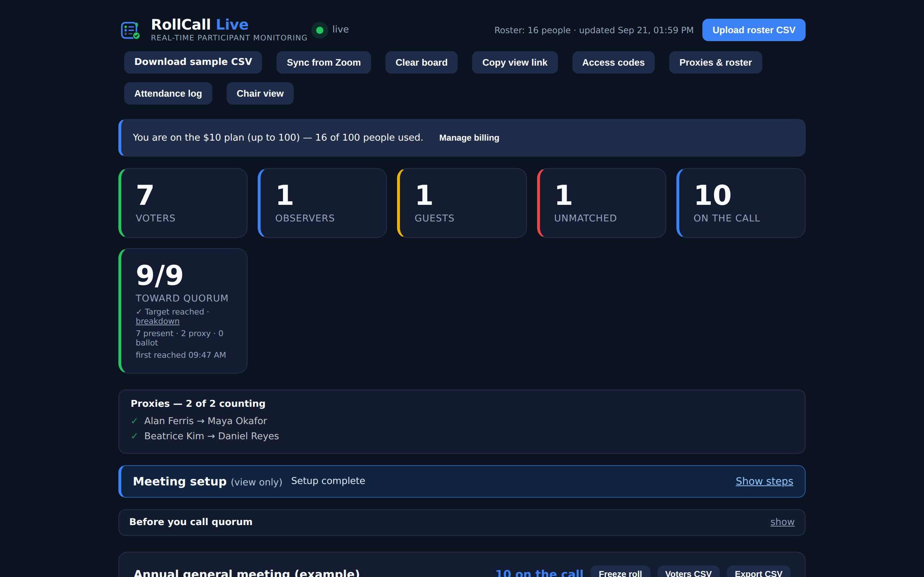
Task: Expand the Before you call quorum section
Action: pos(782,522)
